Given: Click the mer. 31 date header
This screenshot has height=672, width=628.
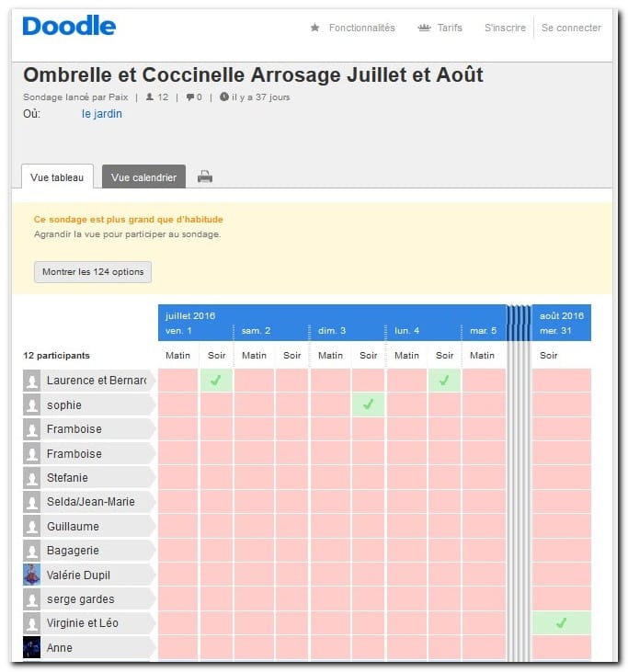Looking at the screenshot, I should coord(555,331).
